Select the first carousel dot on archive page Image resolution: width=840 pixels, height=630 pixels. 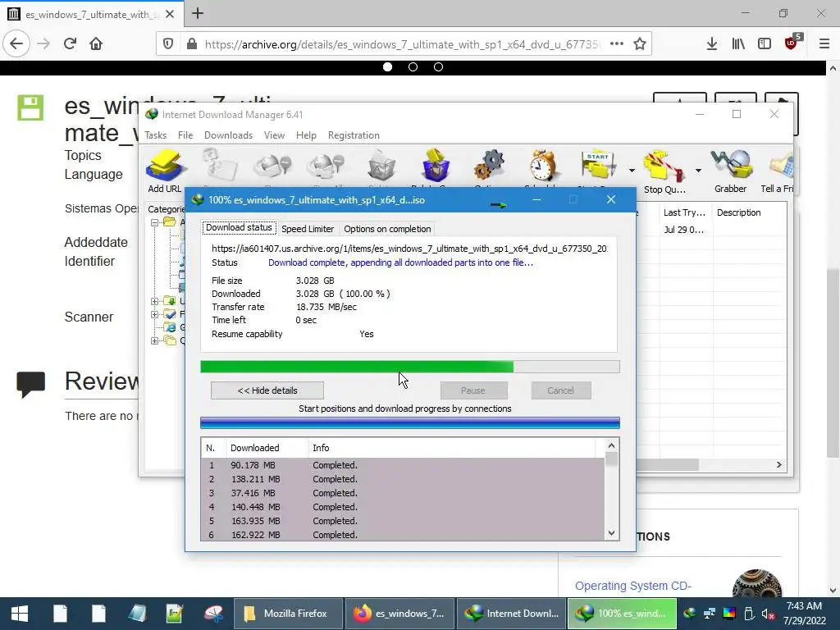(x=387, y=67)
